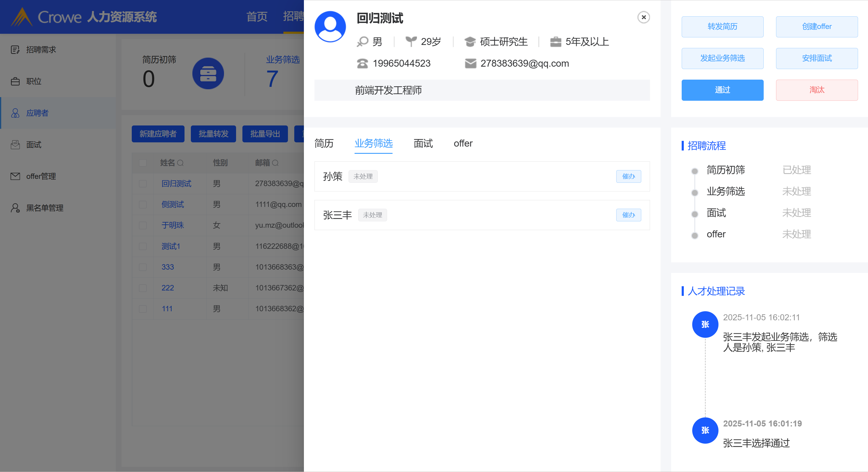The width and height of the screenshot is (868, 472).
Task: Click the 招聘需求 sidebar icon
Action: point(15,49)
